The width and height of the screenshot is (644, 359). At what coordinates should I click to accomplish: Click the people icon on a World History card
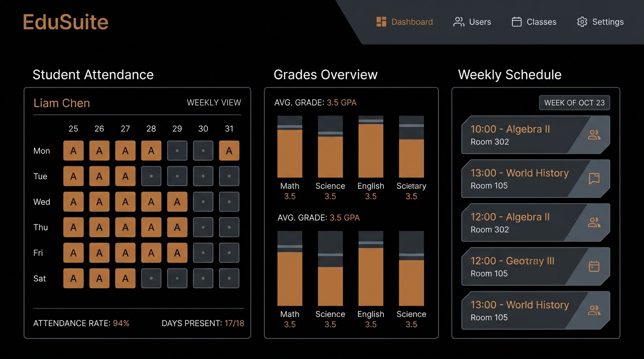click(594, 310)
